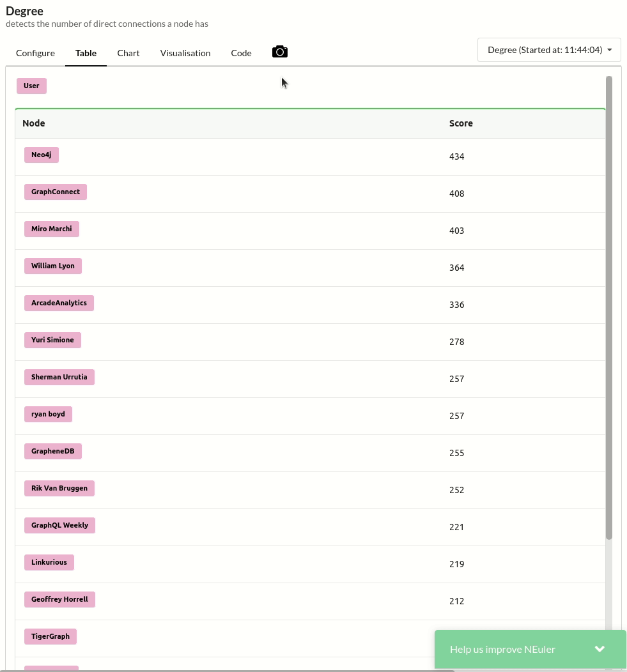The width and height of the screenshot is (627, 672).
Task: Select the GraphConnect node label
Action: pyautogui.click(x=55, y=192)
